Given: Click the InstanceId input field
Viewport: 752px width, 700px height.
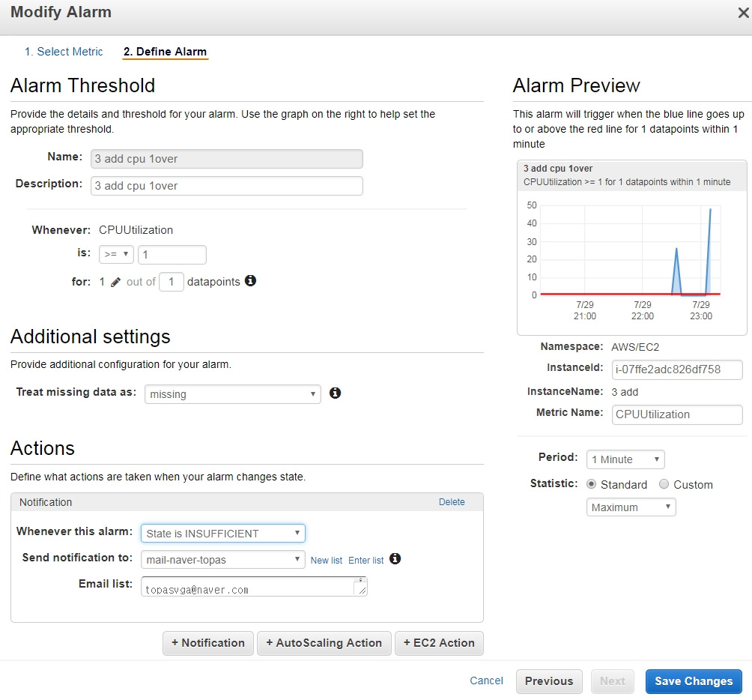Looking at the screenshot, I should click(677, 370).
